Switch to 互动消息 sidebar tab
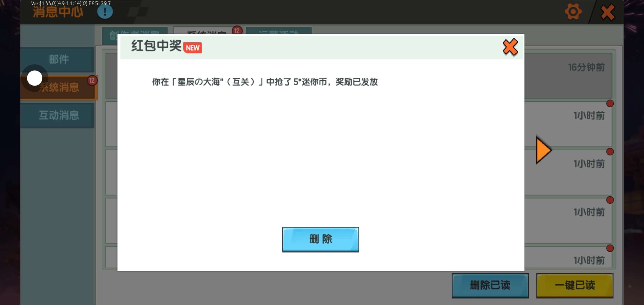The width and height of the screenshot is (644, 305). [59, 115]
